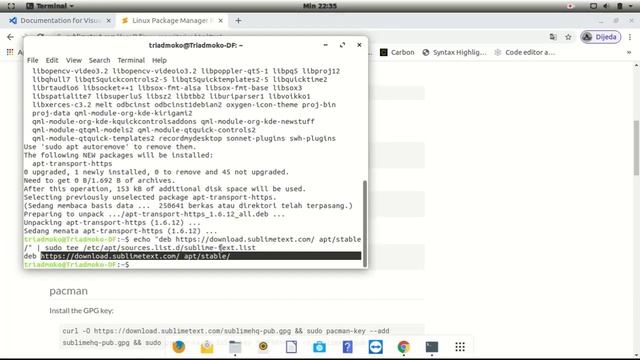Maximize the terminal window

342,45
